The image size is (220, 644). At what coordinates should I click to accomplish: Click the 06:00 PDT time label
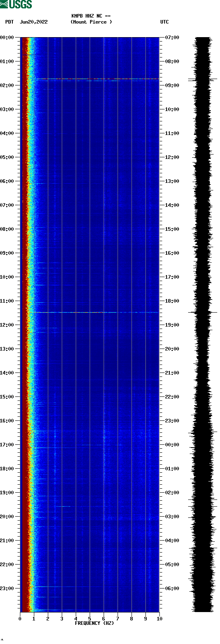pyautogui.click(x=7, y=181)
